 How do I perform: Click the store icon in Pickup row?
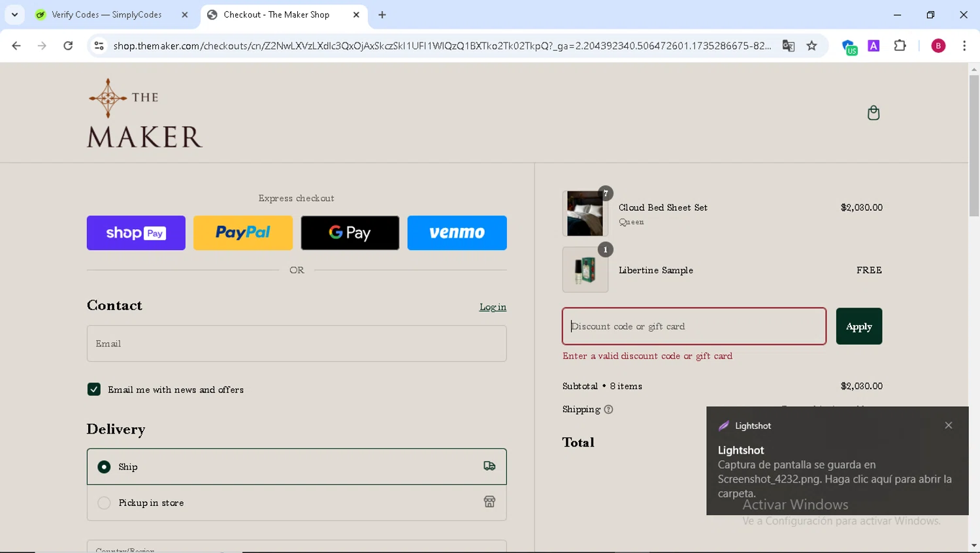(489, 501)
